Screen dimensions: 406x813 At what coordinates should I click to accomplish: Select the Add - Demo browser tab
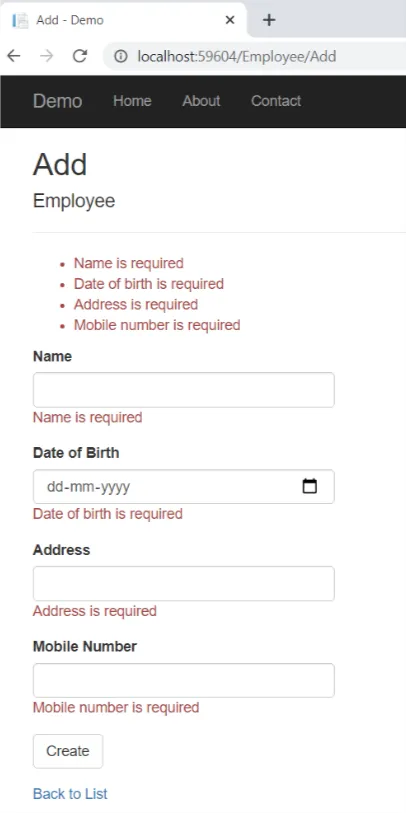[123, 20]
